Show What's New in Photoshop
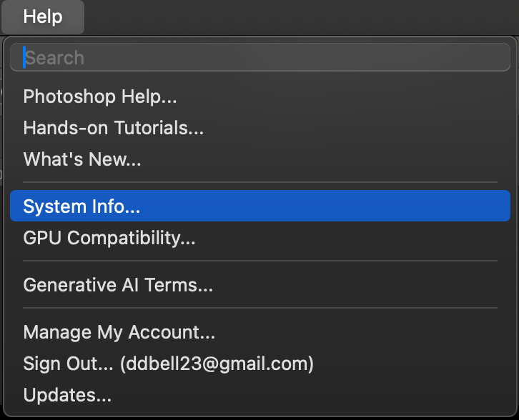 point(82,159)
